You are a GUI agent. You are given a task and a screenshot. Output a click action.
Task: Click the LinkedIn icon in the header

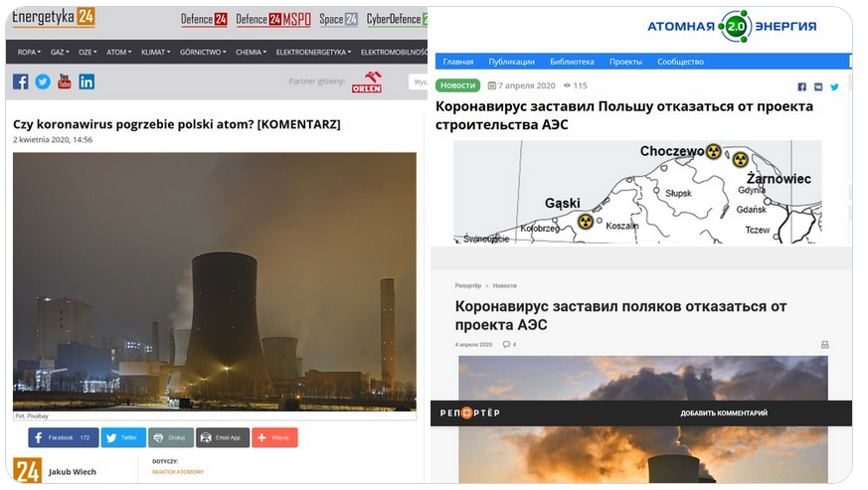87,82
